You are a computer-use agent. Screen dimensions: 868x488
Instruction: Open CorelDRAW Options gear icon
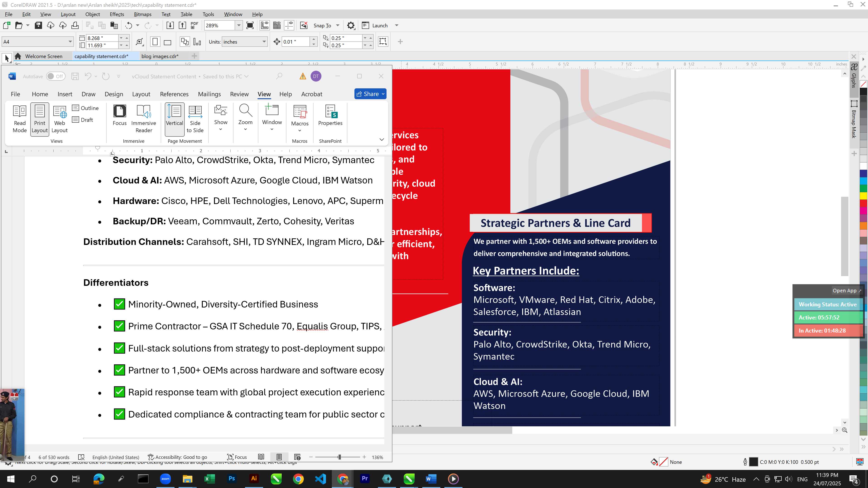point(351,25)
